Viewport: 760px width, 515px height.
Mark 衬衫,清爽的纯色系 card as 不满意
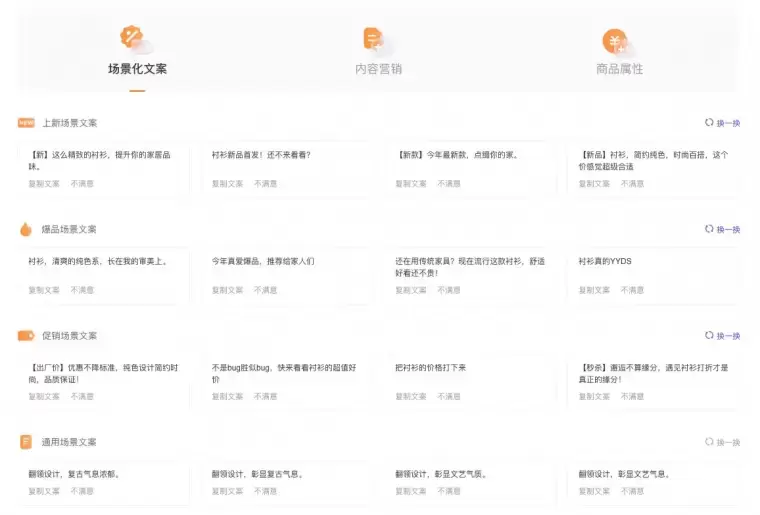click(82, 290)
